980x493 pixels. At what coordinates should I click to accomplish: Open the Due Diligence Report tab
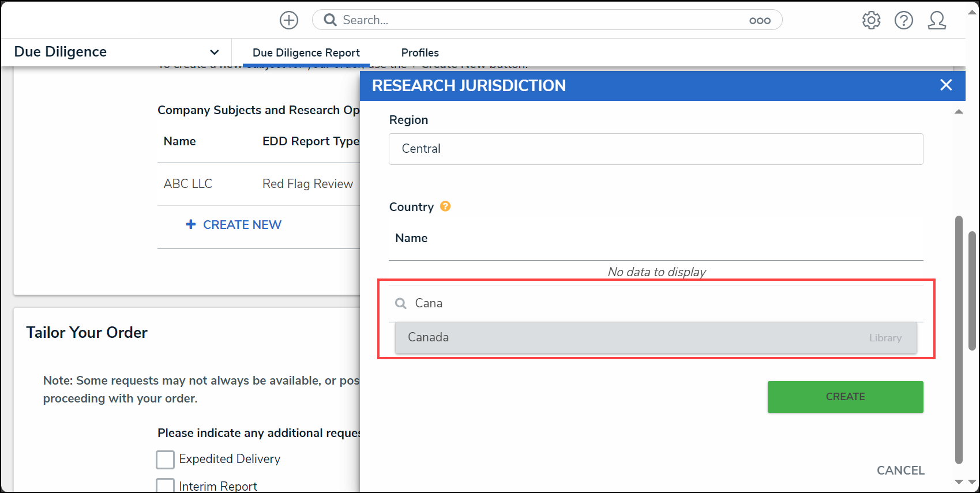tap(306, 52)
